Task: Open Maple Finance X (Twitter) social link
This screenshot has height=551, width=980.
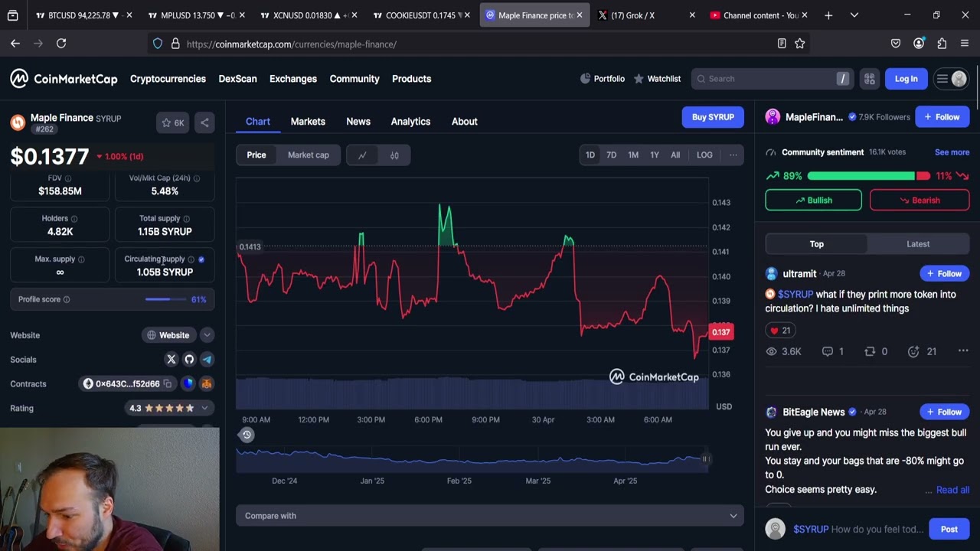Action: (171, 359)
